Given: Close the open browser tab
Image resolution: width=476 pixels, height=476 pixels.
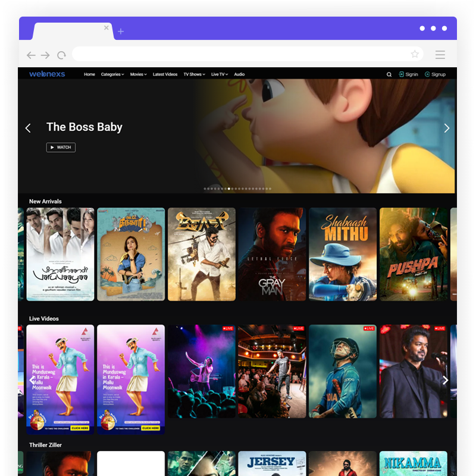Looking at the screenshot, I should click(x=107, y=27).
